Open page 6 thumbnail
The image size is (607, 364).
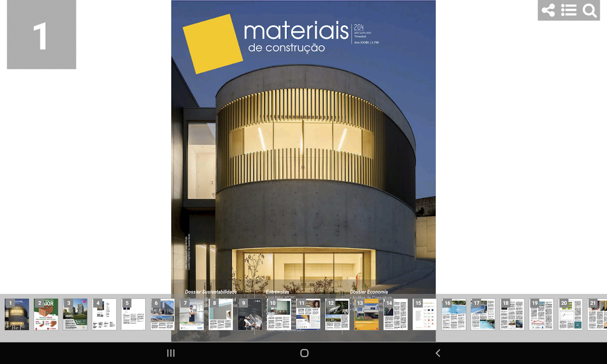[163, 314]
